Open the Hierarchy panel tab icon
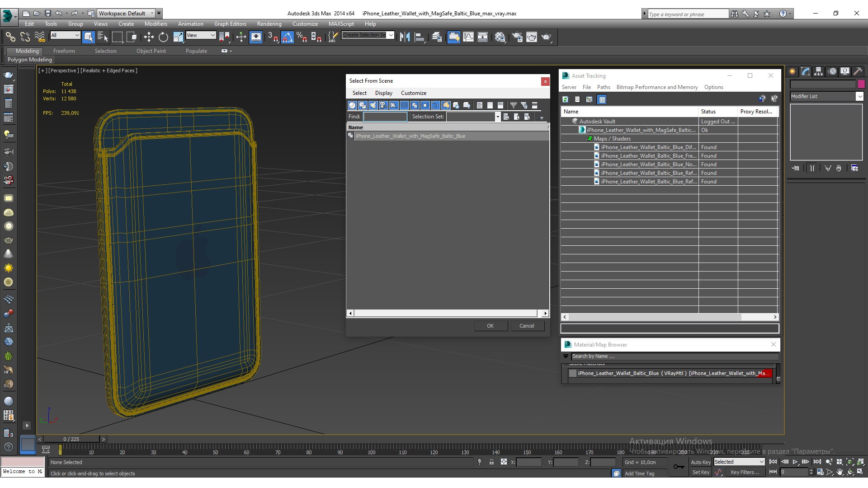Viewport: 868px width, 488px height. coord(818,71)
